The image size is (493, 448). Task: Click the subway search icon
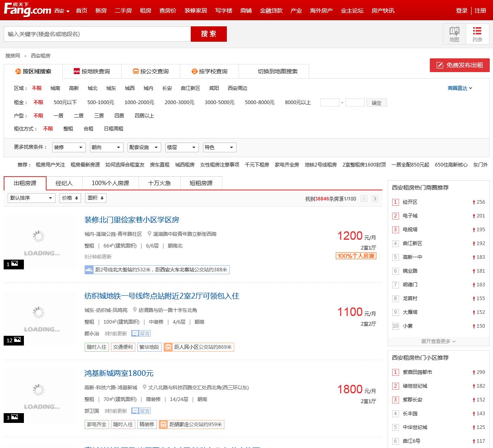pyautogui.click(x=77, y=71)
